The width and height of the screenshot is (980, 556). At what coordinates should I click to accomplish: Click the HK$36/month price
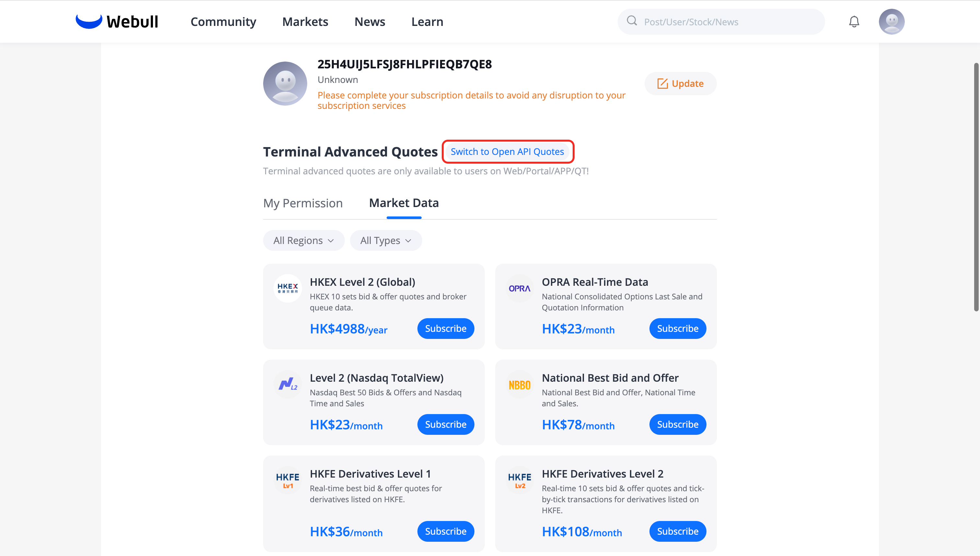[x=346, y=532]
